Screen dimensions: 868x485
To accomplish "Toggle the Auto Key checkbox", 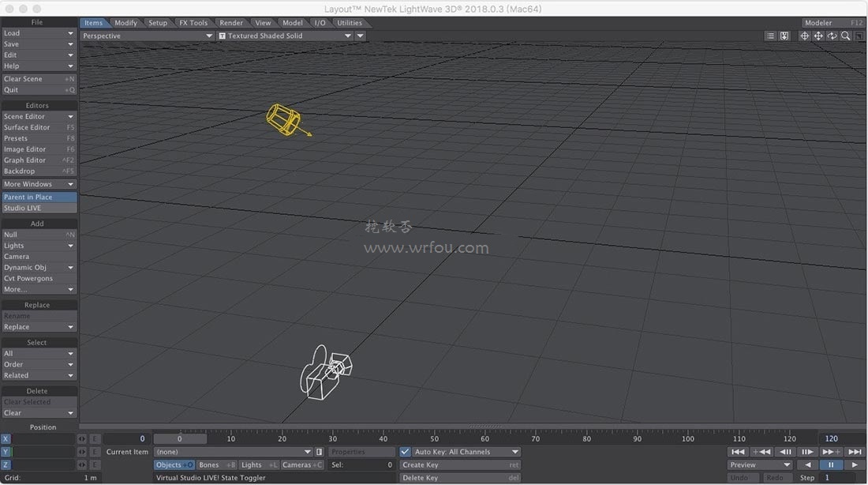I will (405, 452).
